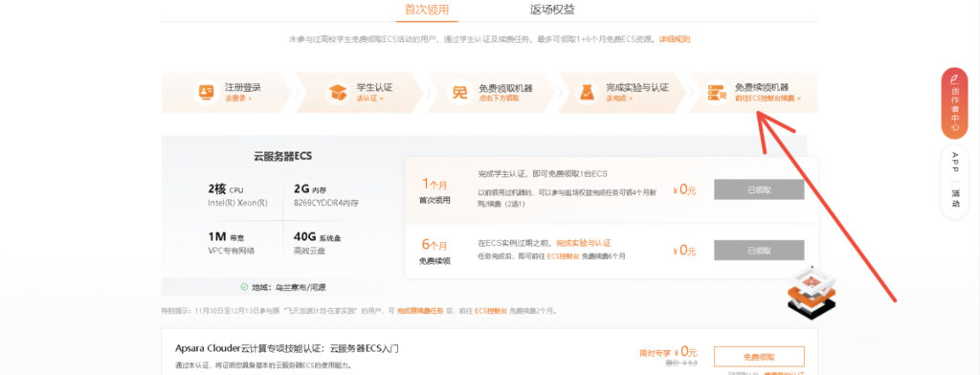The height and width of the screenshot is (375, 980).
Task: Click the 去完成 link
Action: 619,99
